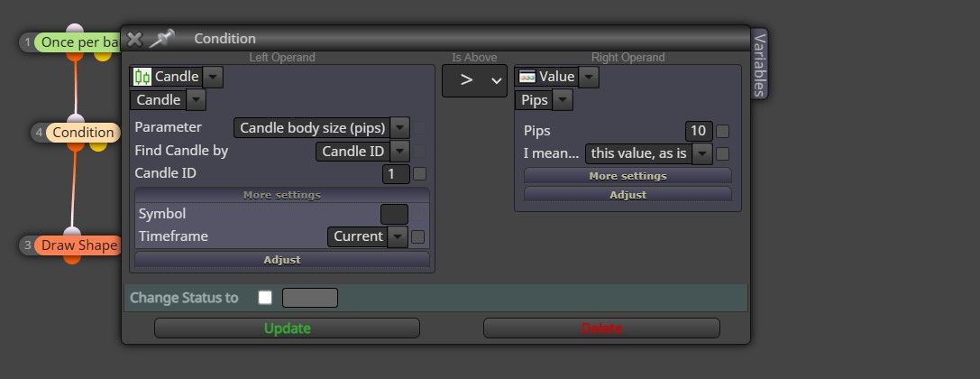The width and height of the screenshot is (980, 379).
Task: Tick the checkbox next to Candle ID
Action: coord(420,174)
